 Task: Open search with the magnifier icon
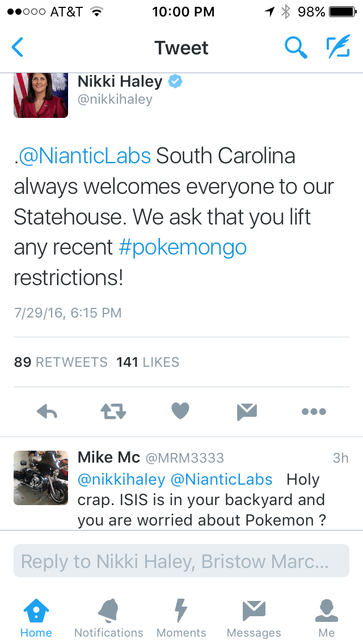296,48
